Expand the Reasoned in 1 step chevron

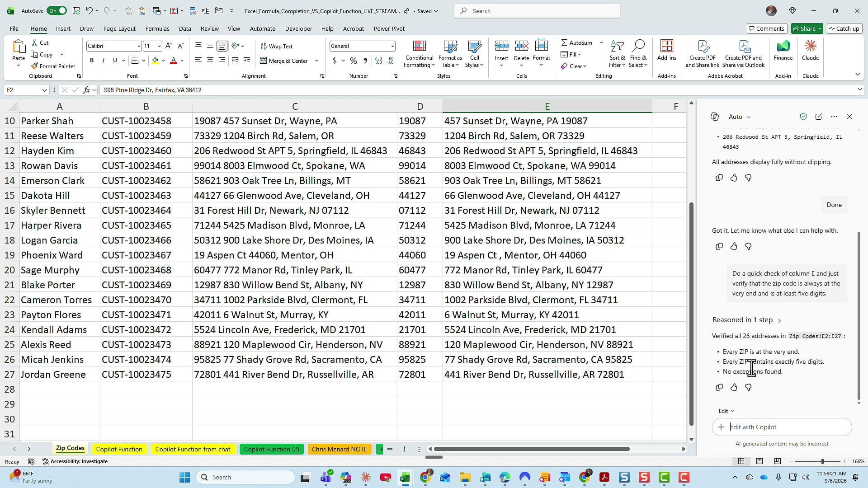(x=779, y=320)
